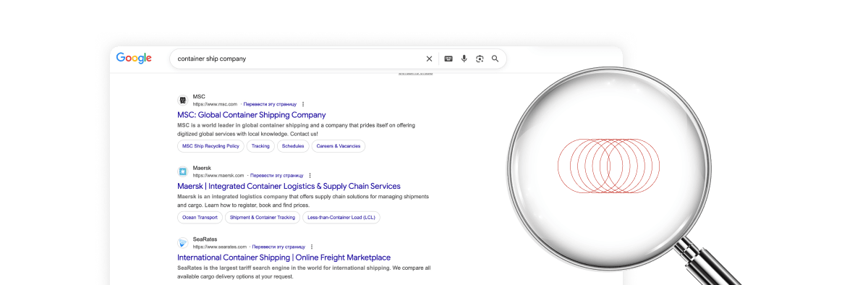
Task: Search by image with camera icon
Action: [480, 59]
